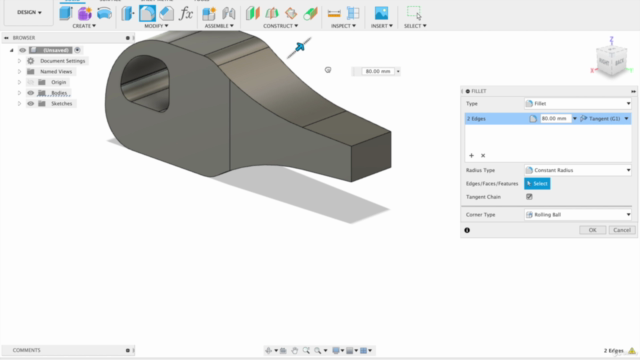Open the Viewports layout icon

364,351
